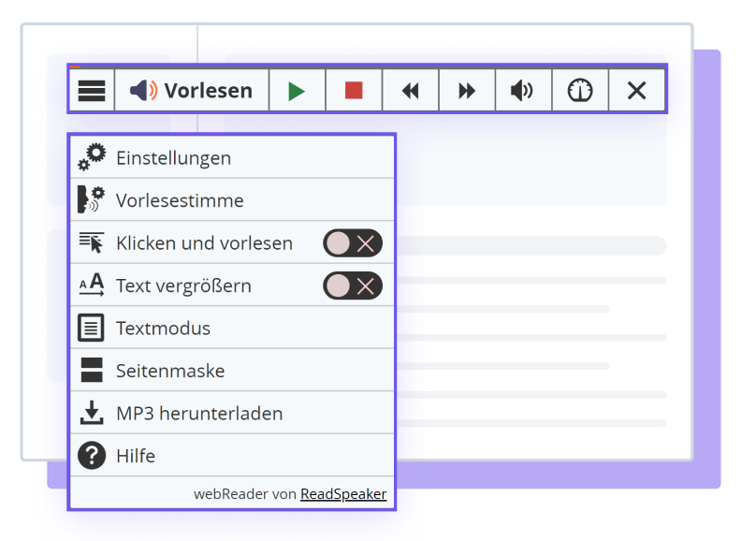Skip forward with the fast-forward icon
The image size is (756, 541).
[x=466, y=90]
